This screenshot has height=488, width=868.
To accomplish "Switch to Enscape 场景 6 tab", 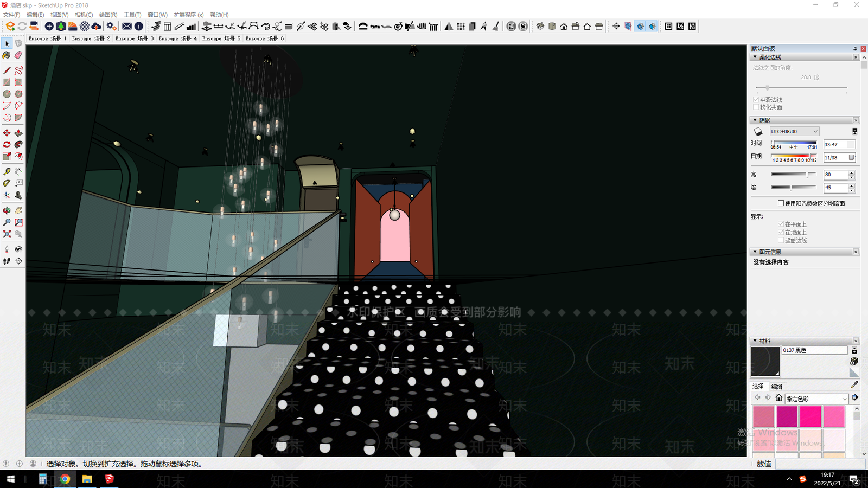I will click(x=265, y=38).
